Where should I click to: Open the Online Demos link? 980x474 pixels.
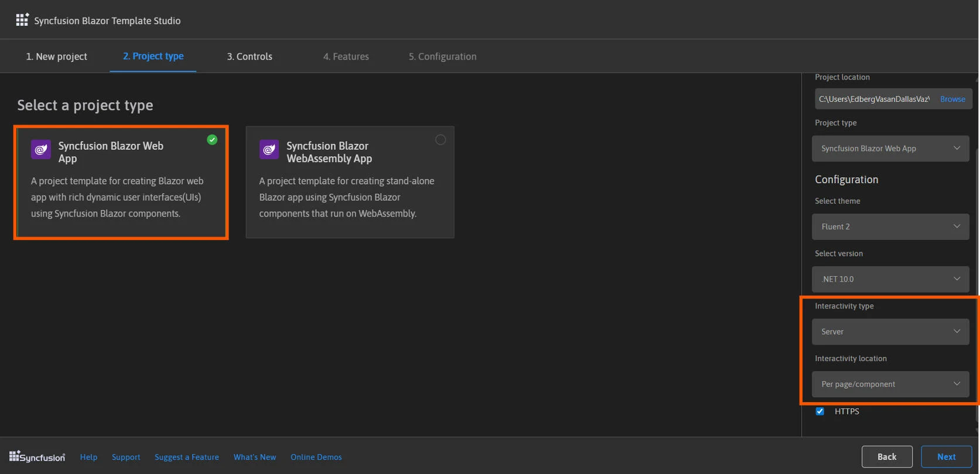pyautogui.click(x=316, y=457)
